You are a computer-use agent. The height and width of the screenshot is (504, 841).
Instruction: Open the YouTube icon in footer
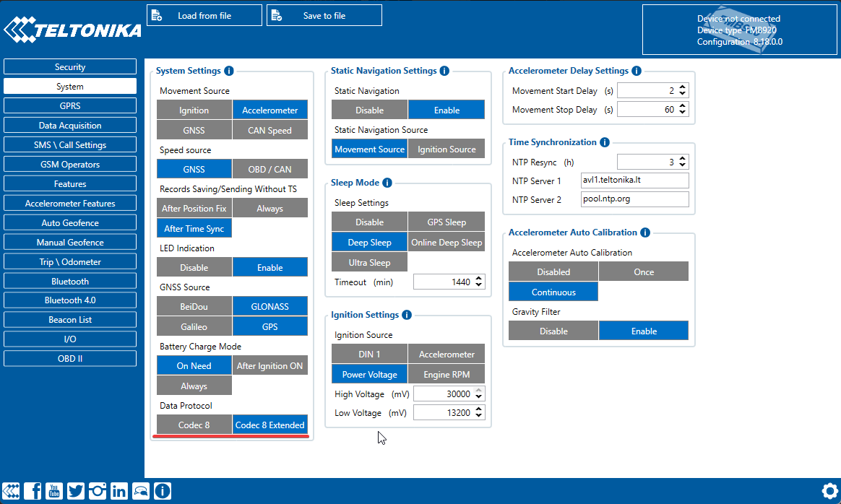click(x=54, y=491)
